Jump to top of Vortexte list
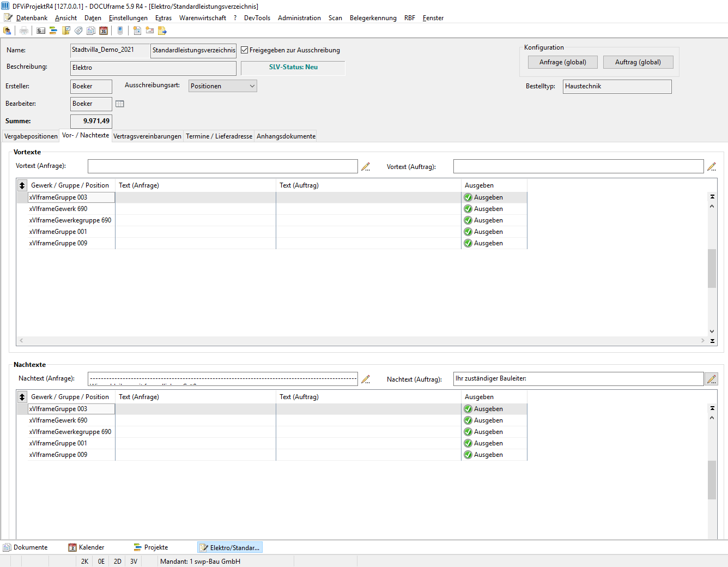This screenshot has width=728, height=567. pyautogui.click(x=712, y=196)
